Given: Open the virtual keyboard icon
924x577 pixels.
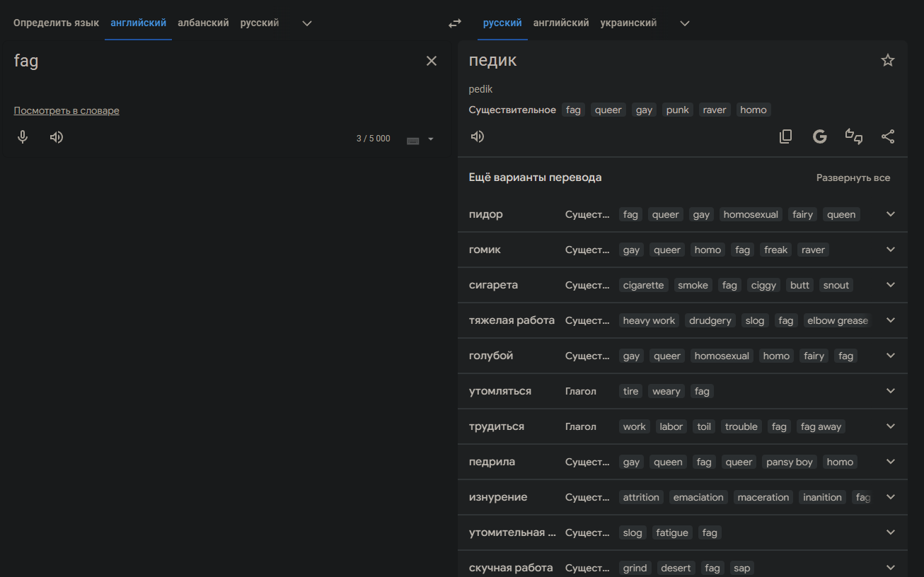Looking at the screenshot, I should click(x=413, y=140).
